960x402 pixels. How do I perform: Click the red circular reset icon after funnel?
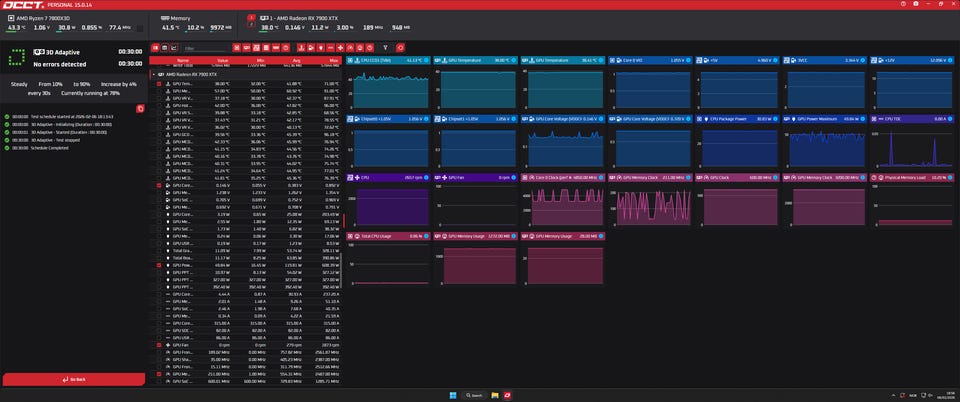tap(401, 47)
